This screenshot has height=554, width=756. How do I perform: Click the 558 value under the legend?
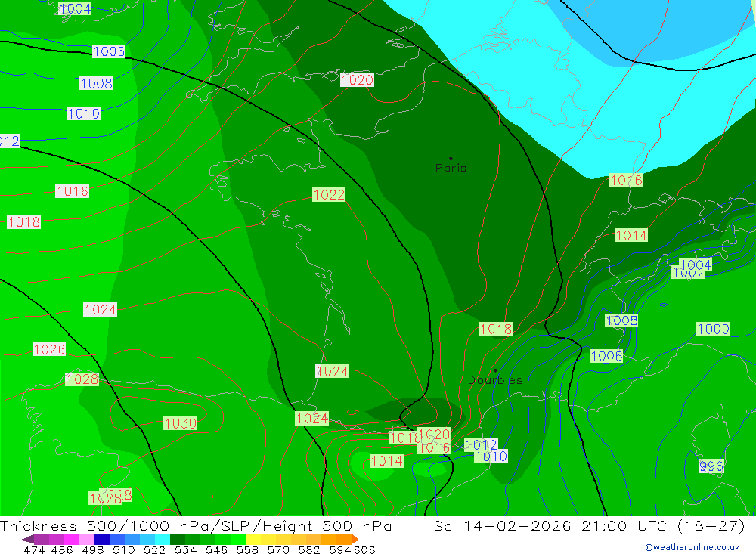(247, 549)
